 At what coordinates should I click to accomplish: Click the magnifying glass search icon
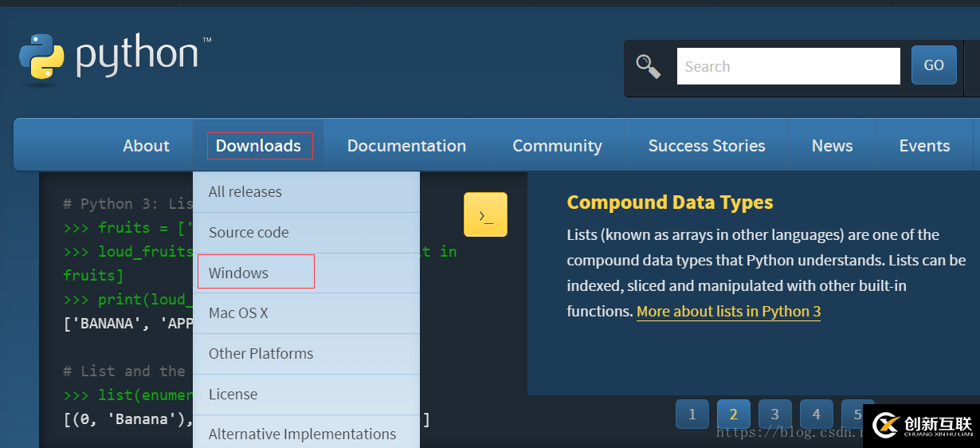[x=648, y=66]
